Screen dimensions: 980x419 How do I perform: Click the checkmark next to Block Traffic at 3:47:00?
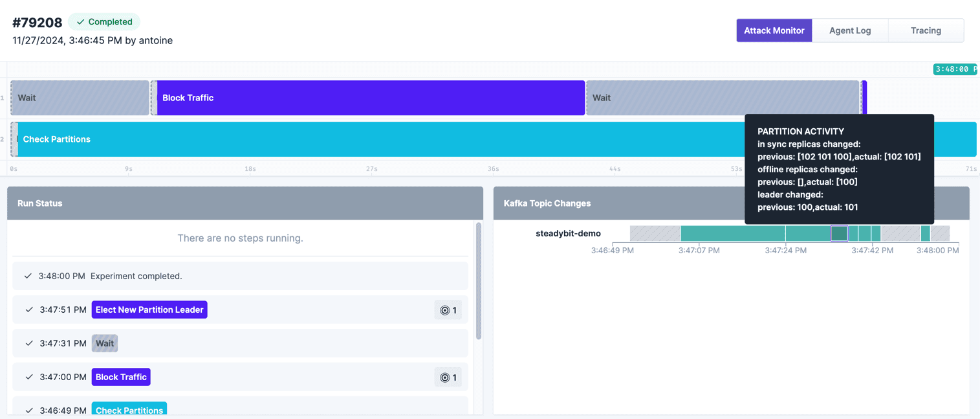coord(28,376)
